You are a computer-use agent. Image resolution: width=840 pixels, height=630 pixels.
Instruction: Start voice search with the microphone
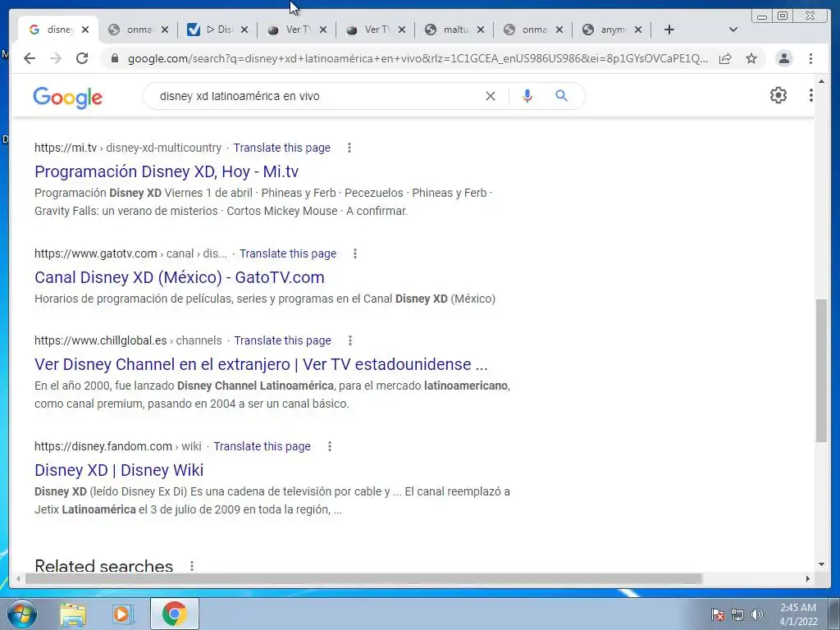tap(527, 96)
